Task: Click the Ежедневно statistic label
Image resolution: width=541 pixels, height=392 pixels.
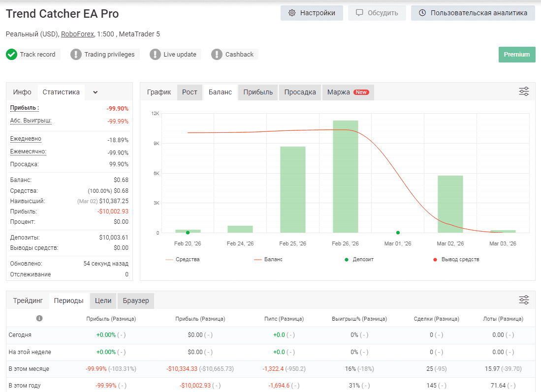Action: point(26,139)
